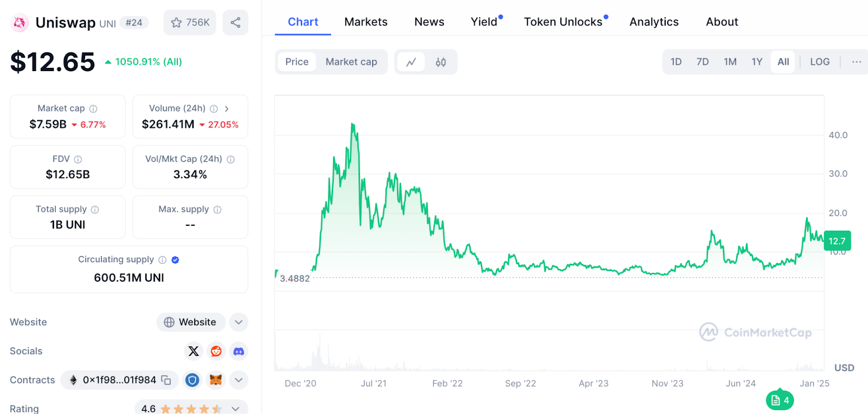Switch to candlestick chart view
The image size is (868, 414).
click(x=441, y=62)
